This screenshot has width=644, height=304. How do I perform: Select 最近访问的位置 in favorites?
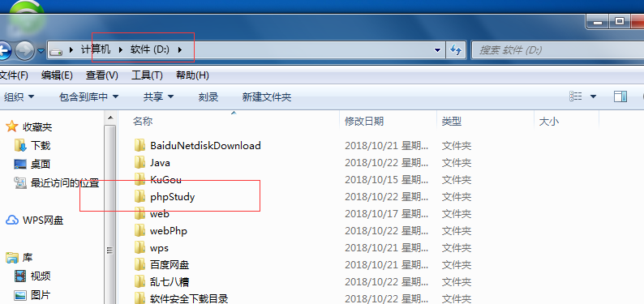pos(65,183)
